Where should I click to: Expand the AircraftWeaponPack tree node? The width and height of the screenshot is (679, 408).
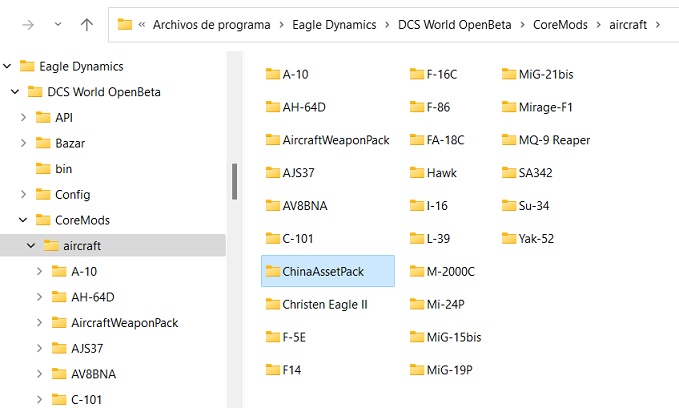tap(39, 323)
